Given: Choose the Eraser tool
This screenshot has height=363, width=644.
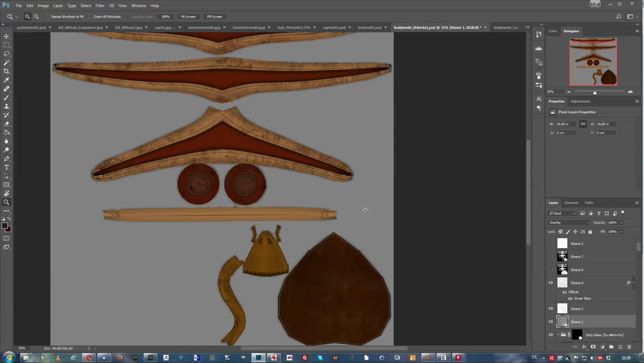Looking at the screenshot, I should [x=6, y=124].
